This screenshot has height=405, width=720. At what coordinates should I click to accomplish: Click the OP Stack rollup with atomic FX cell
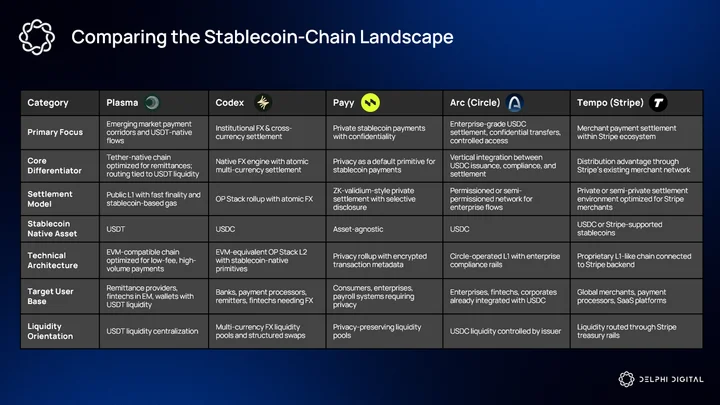click(267, 199)
